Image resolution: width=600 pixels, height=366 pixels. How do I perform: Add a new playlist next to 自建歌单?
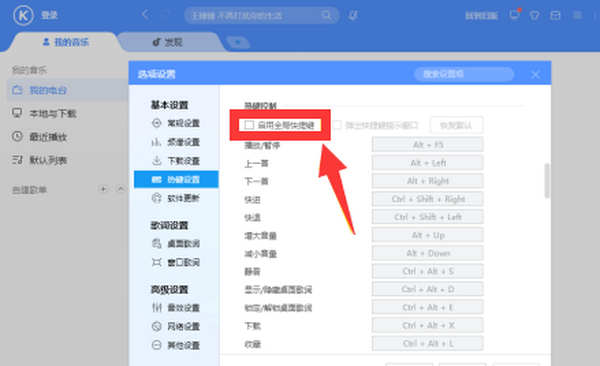click(x=103, y=189)
